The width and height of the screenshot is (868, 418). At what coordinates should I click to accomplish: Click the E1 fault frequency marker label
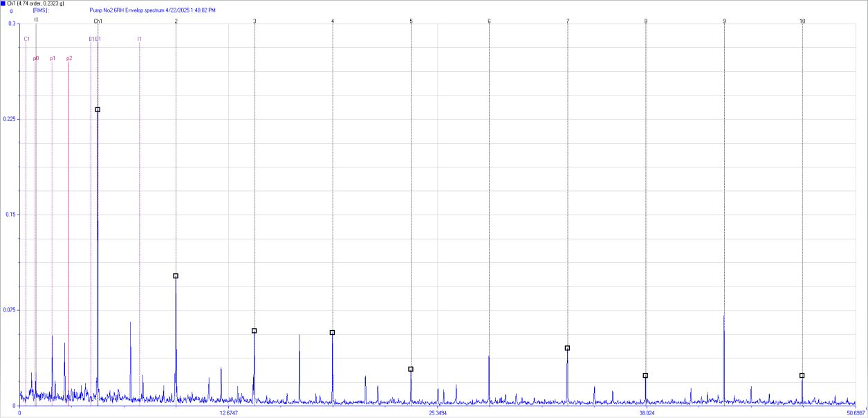click(98, 39)
